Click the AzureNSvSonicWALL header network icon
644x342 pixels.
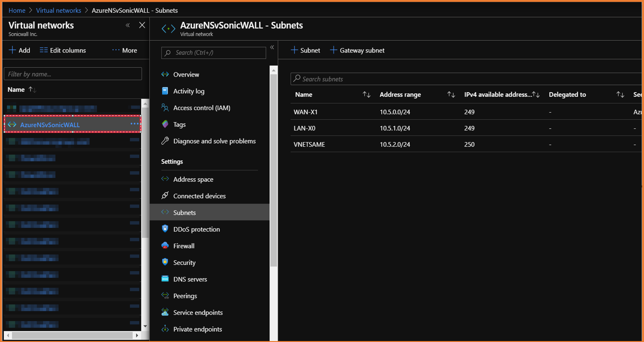(168, 29)
